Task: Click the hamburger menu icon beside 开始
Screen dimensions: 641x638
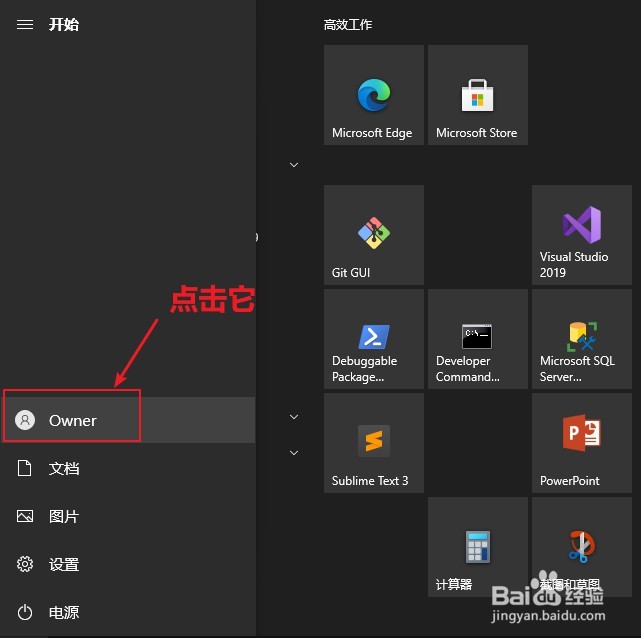Action: pos(25,25)
